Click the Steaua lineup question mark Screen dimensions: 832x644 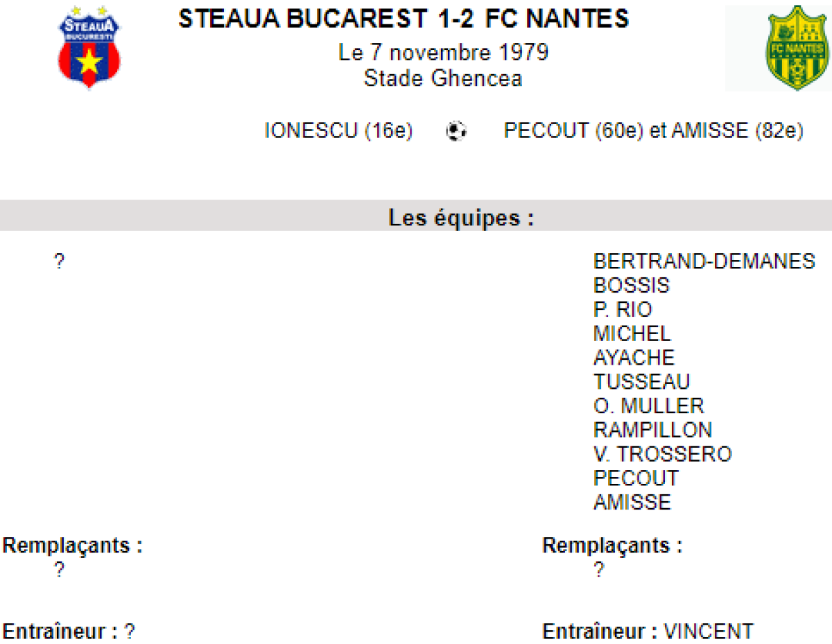pos(59,262)
